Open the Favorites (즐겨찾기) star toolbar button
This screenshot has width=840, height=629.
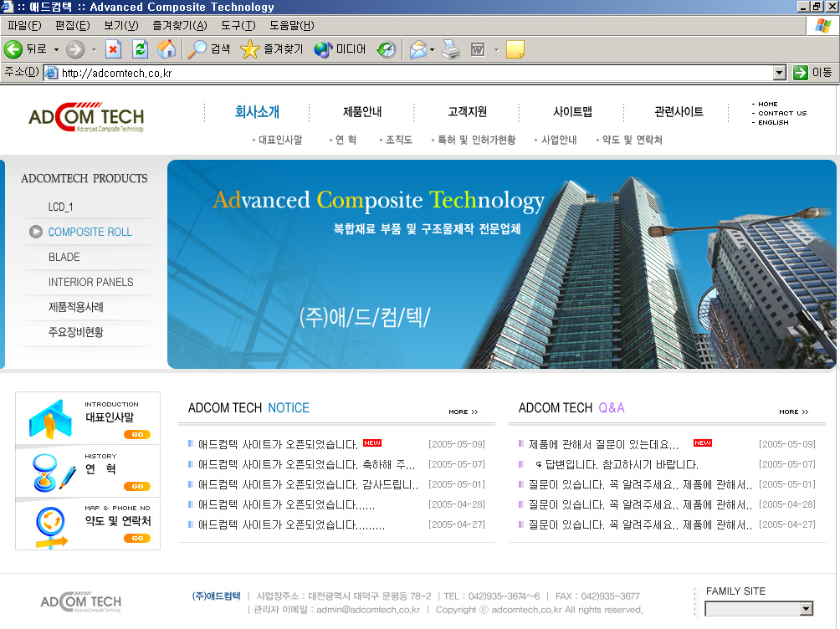272,49
